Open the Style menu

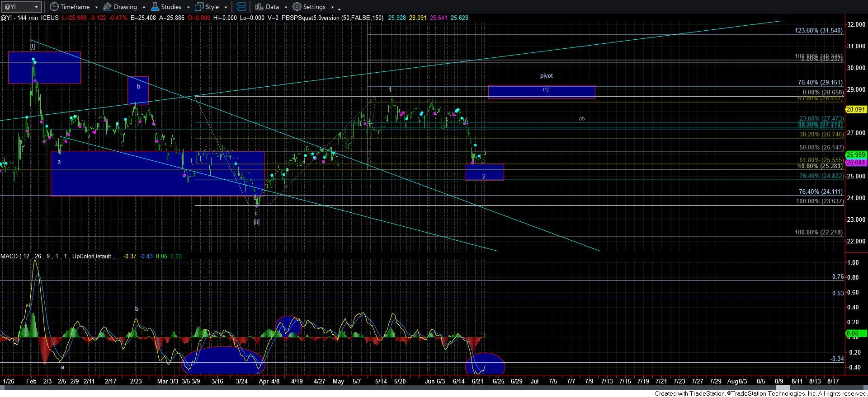[x=212, y=7]
